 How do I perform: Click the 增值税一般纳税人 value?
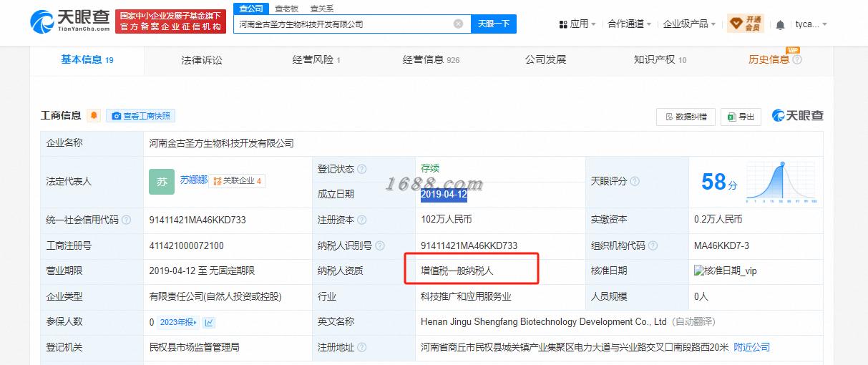pos(457,271)
